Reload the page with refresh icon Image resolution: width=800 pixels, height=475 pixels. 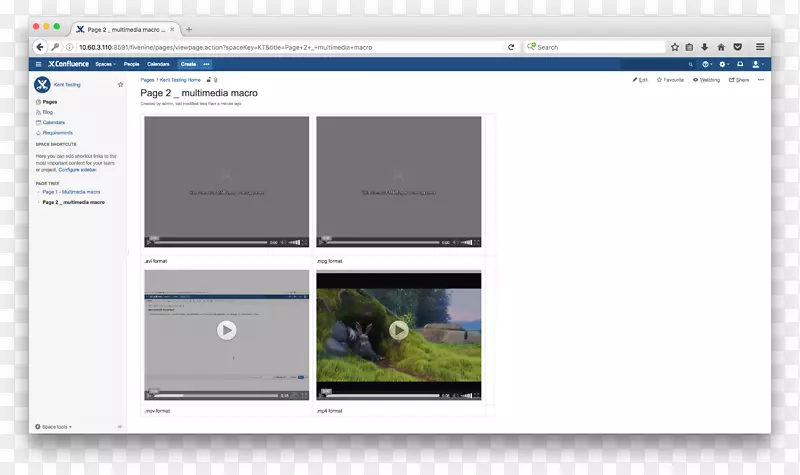511,47
